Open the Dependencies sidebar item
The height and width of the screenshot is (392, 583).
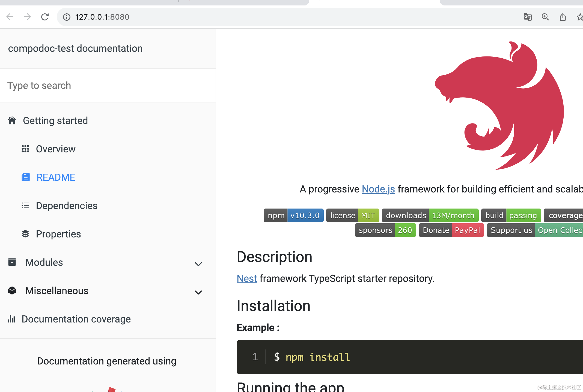tap(67, 206)
